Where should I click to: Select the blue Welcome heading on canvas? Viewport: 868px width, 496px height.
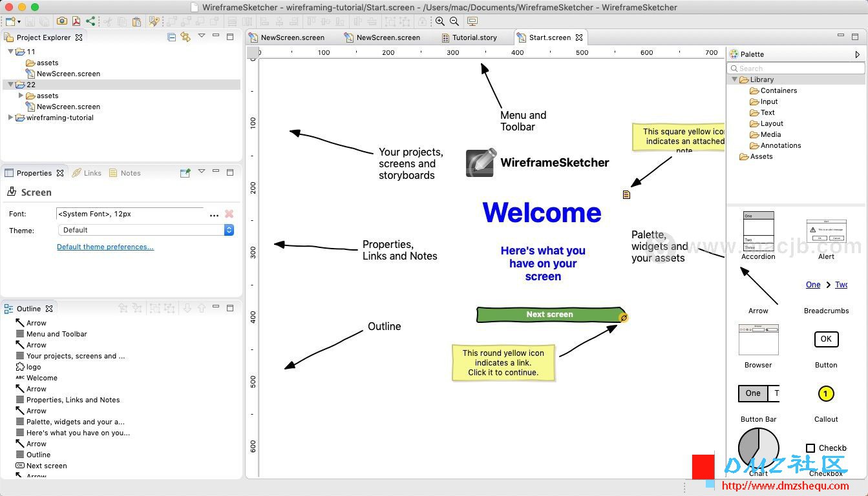[542, 212]
